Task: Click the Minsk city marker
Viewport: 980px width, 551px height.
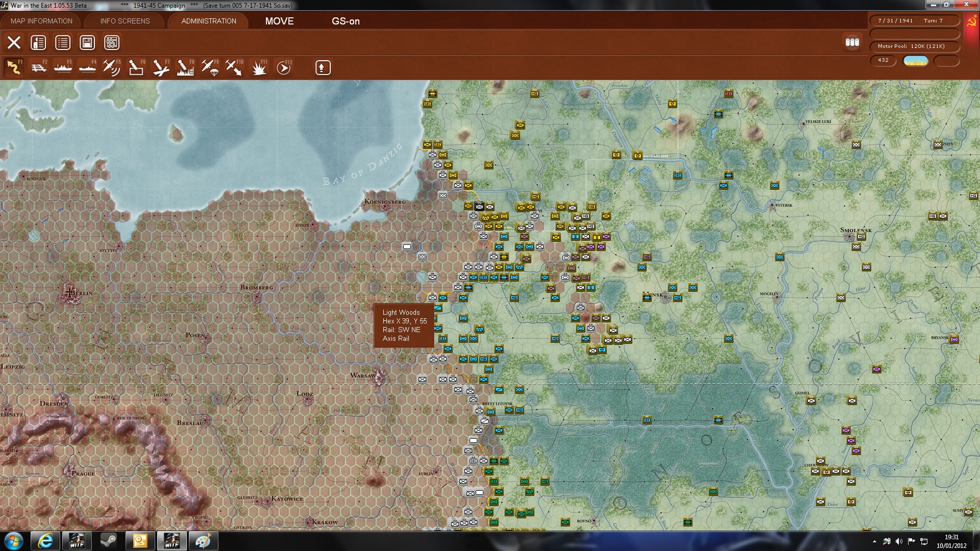Action: click(x=665, y=296)
